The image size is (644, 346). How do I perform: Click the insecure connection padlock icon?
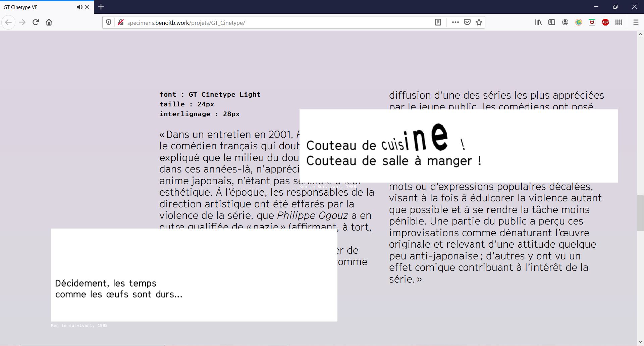pos(121,22)
